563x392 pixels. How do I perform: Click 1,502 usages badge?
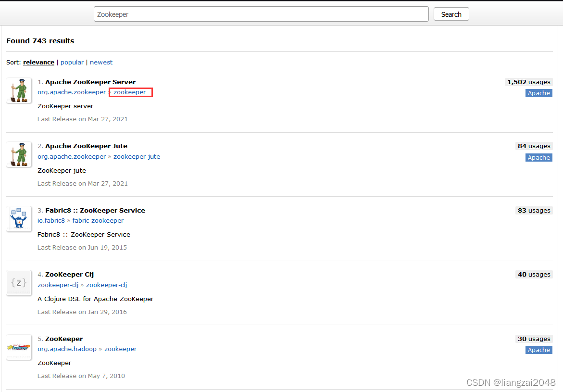pyautogui.click(x=528, y=82)
